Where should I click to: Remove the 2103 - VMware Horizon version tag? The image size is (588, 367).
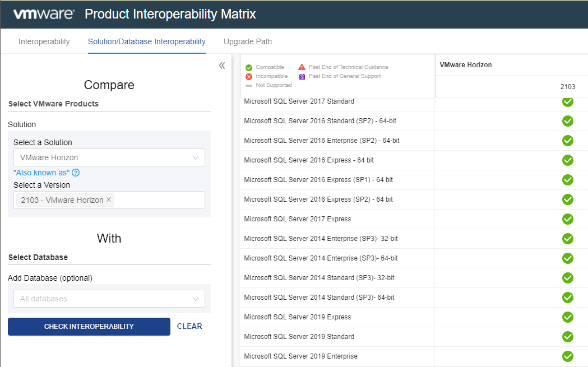(x=109, y=199)
